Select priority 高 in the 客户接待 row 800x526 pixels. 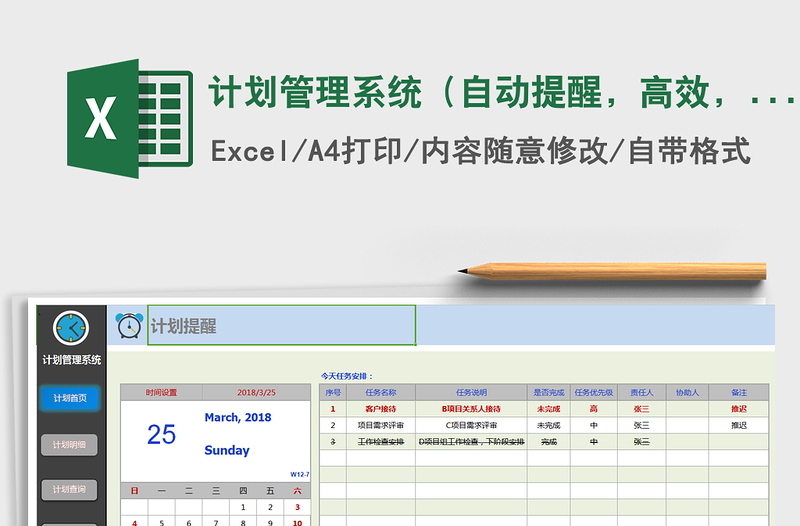point(593,409)
